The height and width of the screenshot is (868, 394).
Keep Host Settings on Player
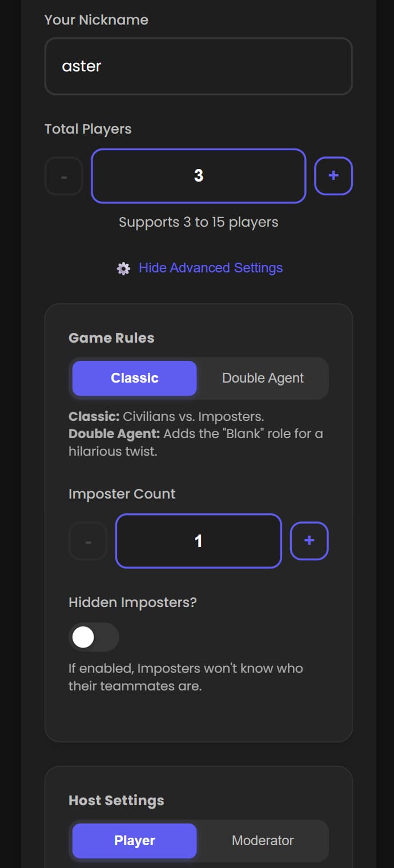tap(134, 841)
